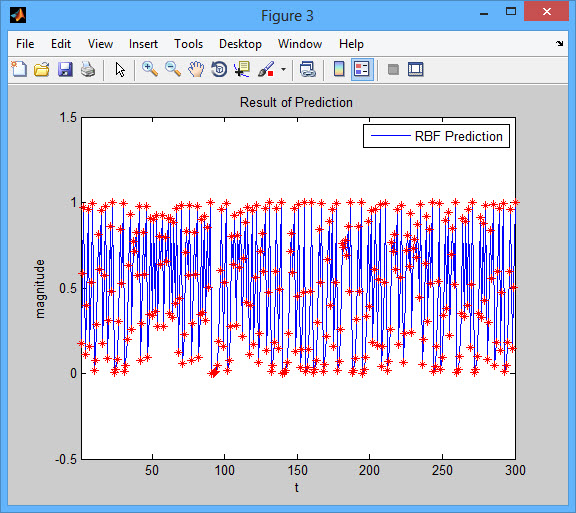Select the RBF Prediction legend box
Viewport: 576px width, 513px height.
[x=436, y=136]
